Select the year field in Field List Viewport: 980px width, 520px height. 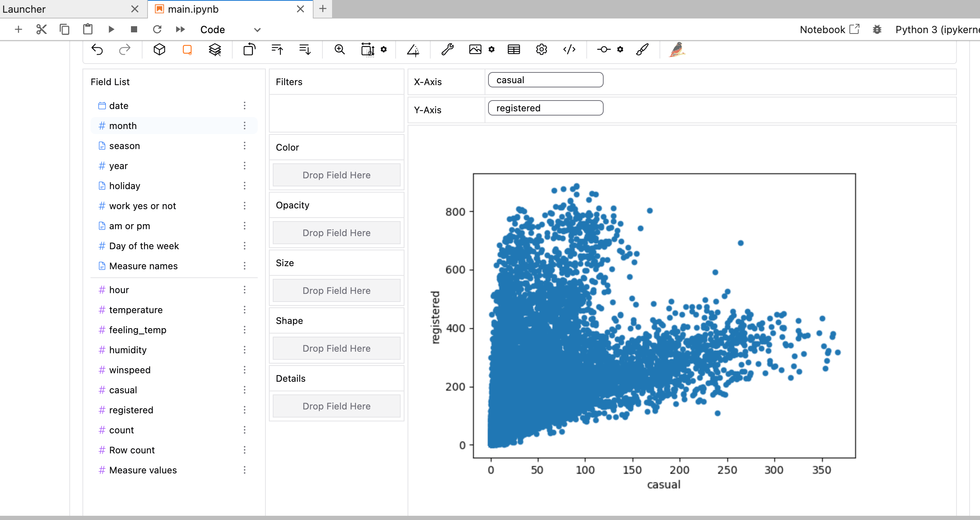coord(174,166)
